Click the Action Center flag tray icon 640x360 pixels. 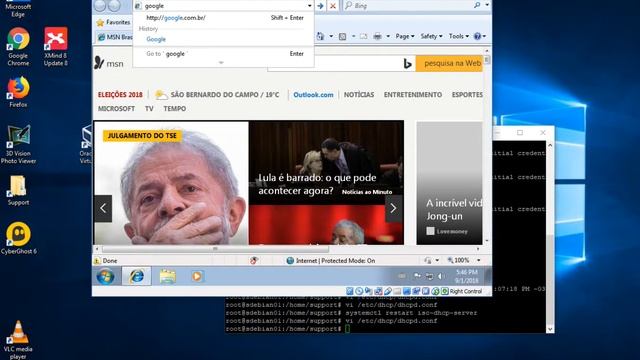(x=417, y=276)
